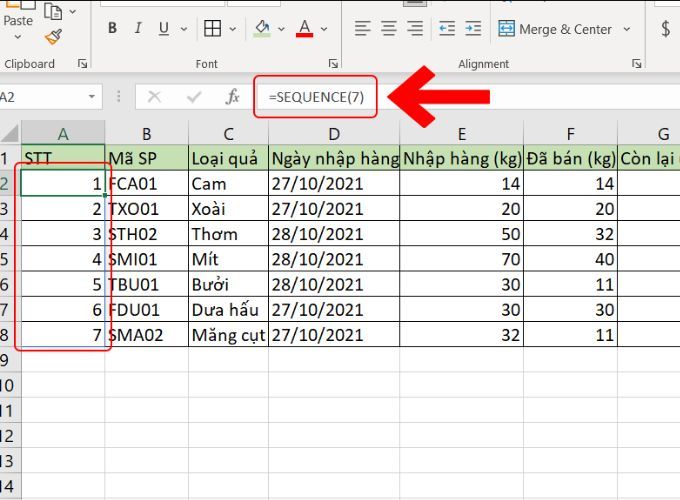Select cell 'Xoài'
Viewport: 680px width, 500px height.
(229, 209)
